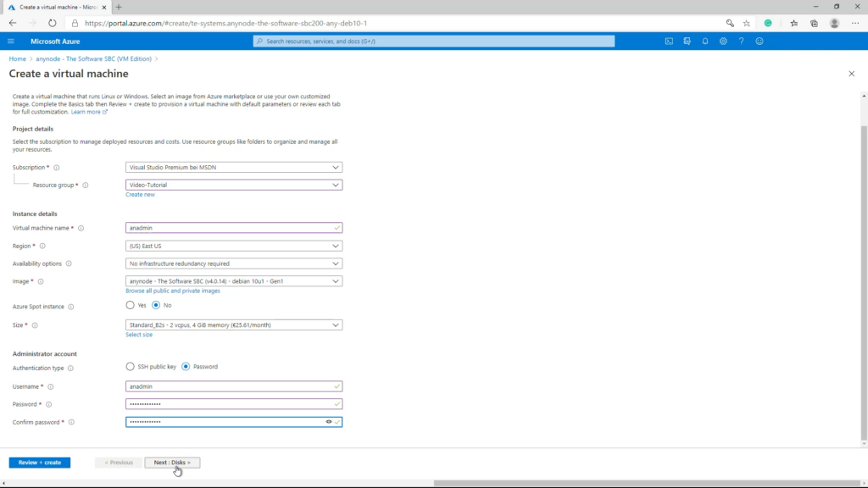Screen dimensions: 868x488
Task: Open Cloud Shell from the top bar
Action: coord(669,41)
